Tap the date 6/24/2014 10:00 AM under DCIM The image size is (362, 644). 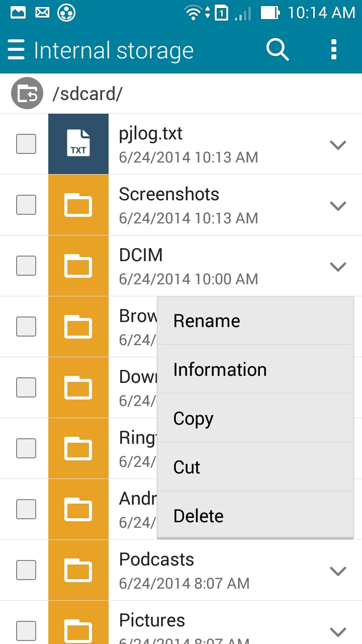click(189, 279)
